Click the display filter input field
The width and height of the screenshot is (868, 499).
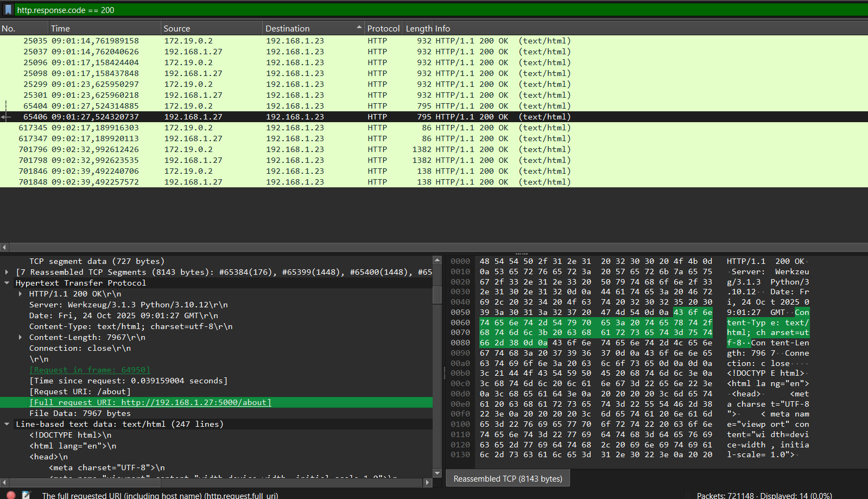[x=434, y=10]
